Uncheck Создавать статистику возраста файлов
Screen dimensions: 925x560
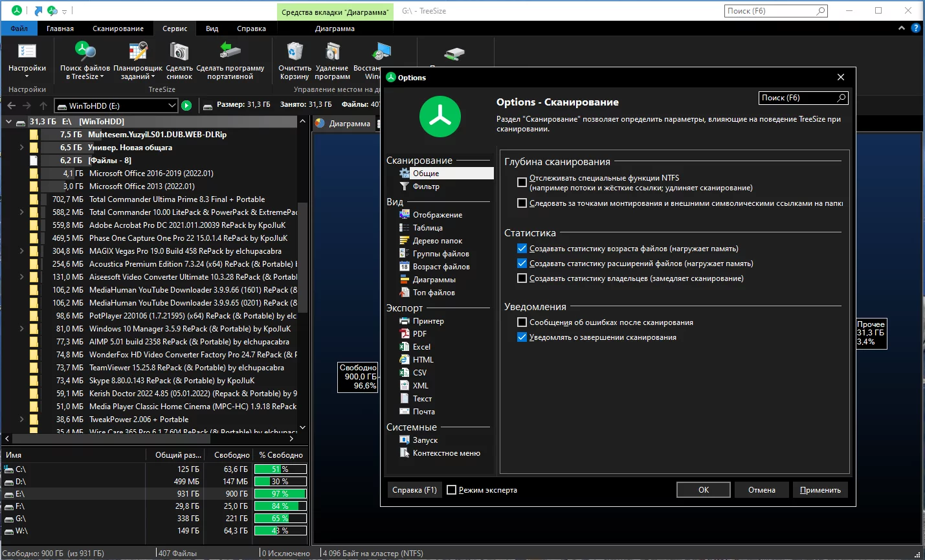(x=522, y=249)
